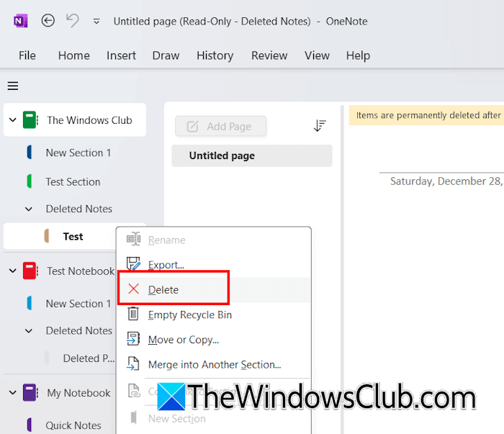Choose Rename in context menu
Viewport: 504px width, 434px height.
click(214, 240)
